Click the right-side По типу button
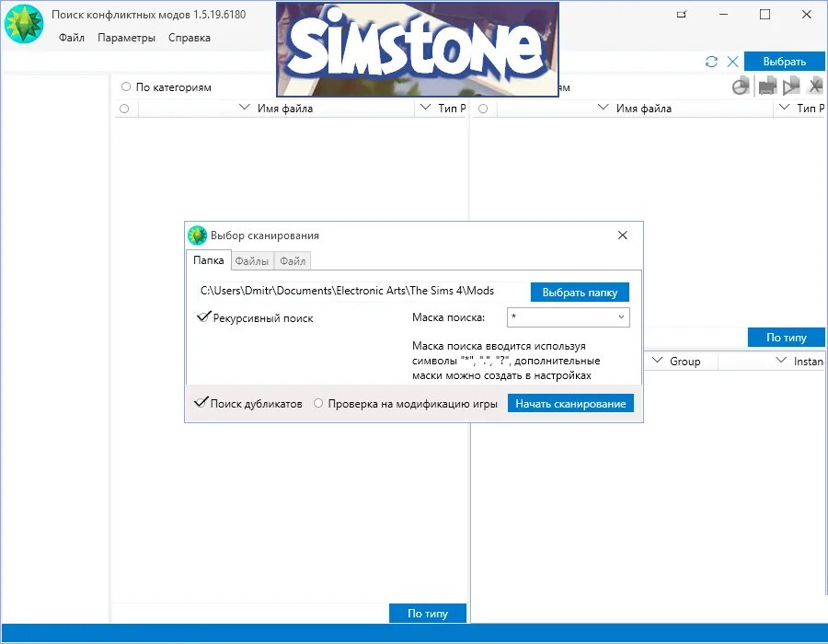The height and width of the screenshot is (644, 828). click(786, 338)
